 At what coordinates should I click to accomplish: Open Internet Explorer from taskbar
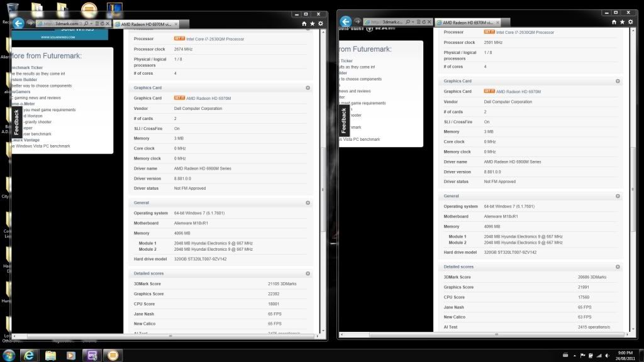[x=29, y=355]
